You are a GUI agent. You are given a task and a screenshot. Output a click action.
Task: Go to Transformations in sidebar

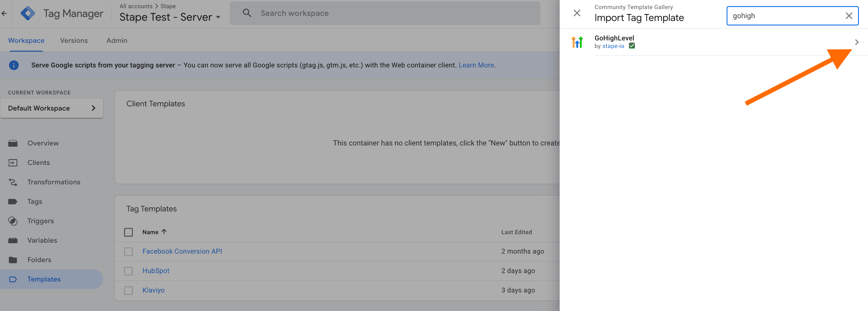click(54, 182)
